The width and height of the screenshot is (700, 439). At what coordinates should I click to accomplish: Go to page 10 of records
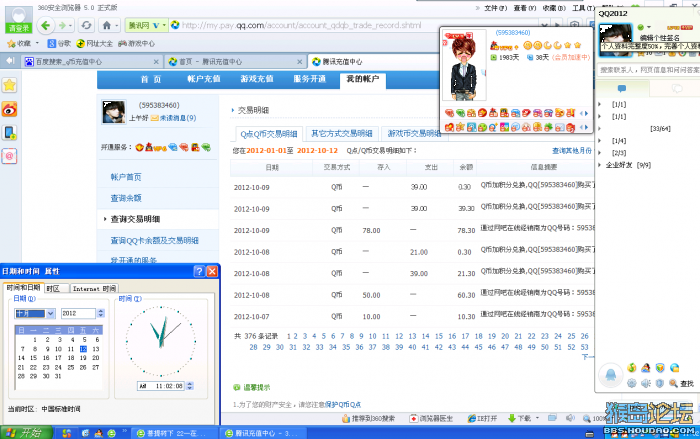click(372, 336)
